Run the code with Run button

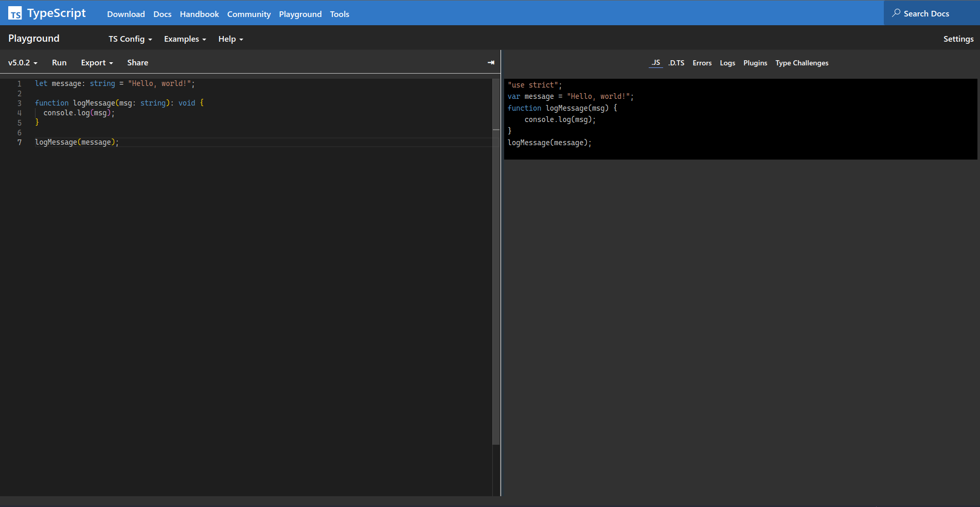59,63
